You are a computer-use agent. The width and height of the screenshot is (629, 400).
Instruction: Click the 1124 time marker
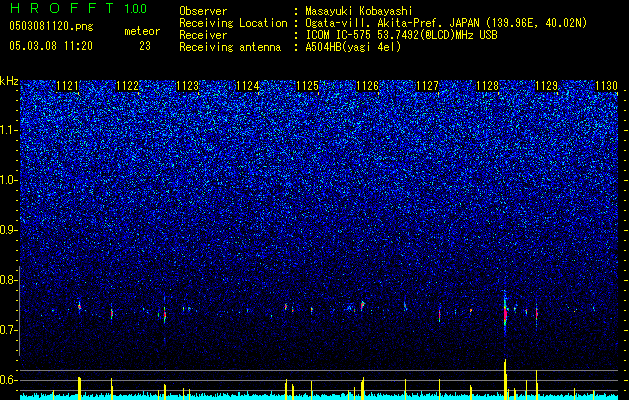tap(248, 86)
